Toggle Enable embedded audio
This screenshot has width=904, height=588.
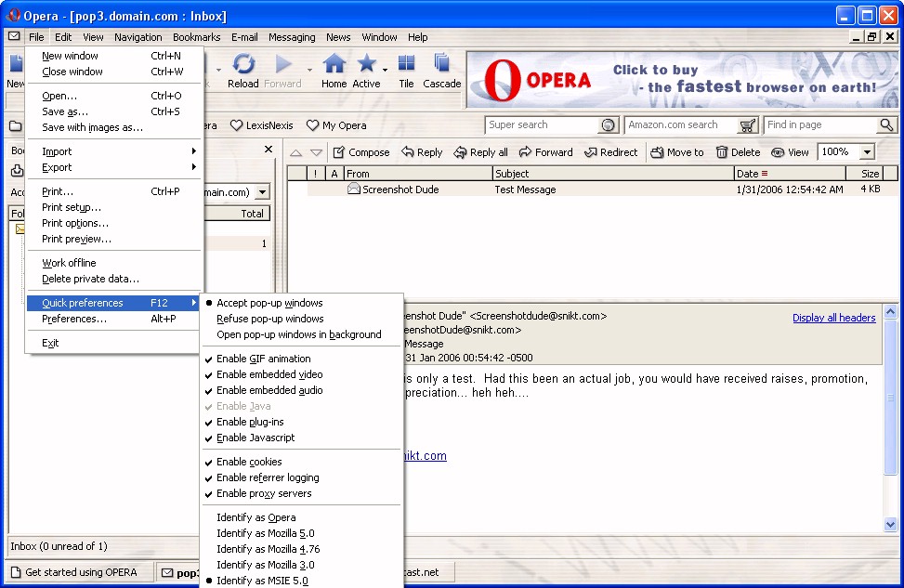(300, 390)
